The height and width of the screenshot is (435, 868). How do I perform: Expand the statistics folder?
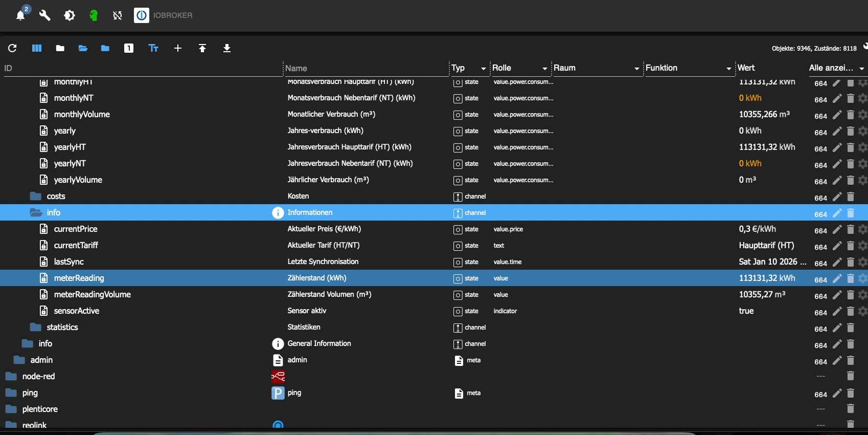(x=36, y=327)
